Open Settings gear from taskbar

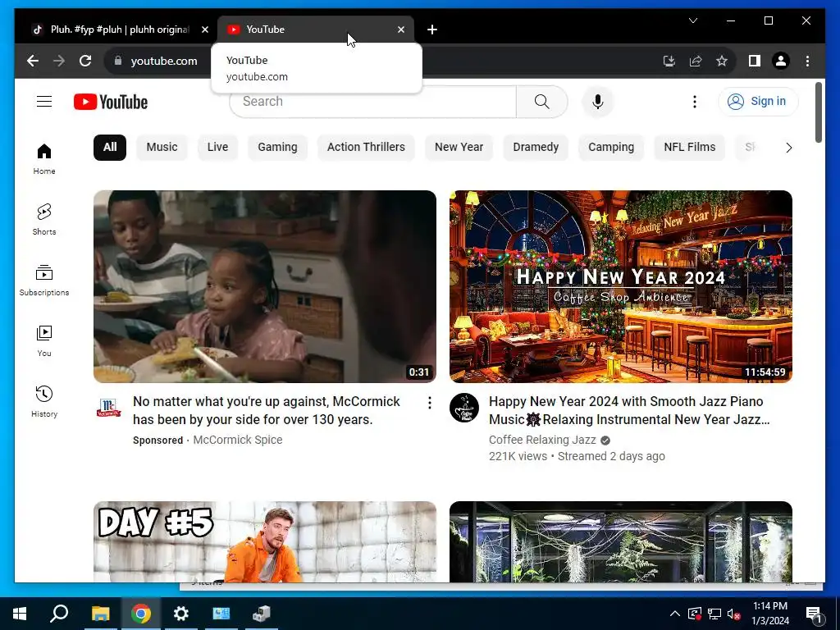[x=181, y=614]
